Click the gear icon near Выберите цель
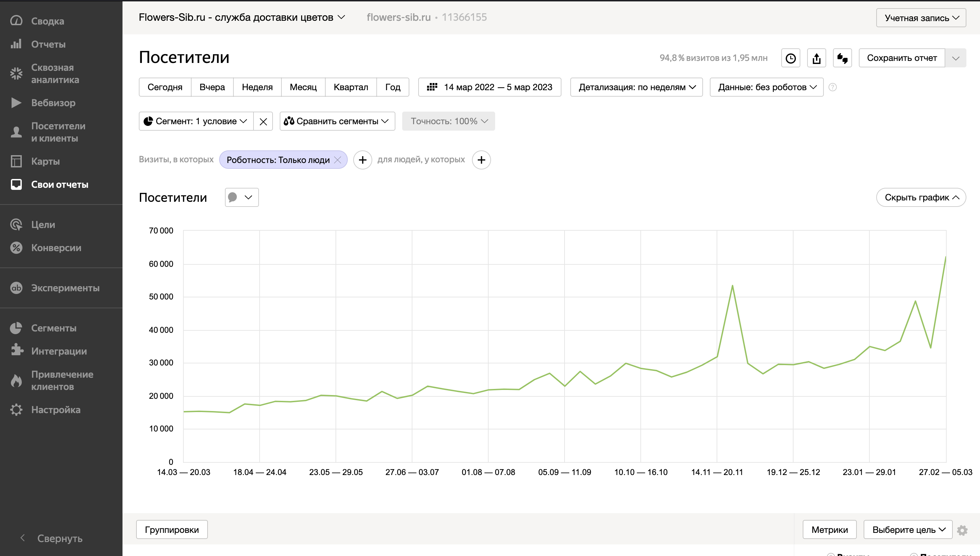The image size is (980, 556). click(x=962, y=530)
